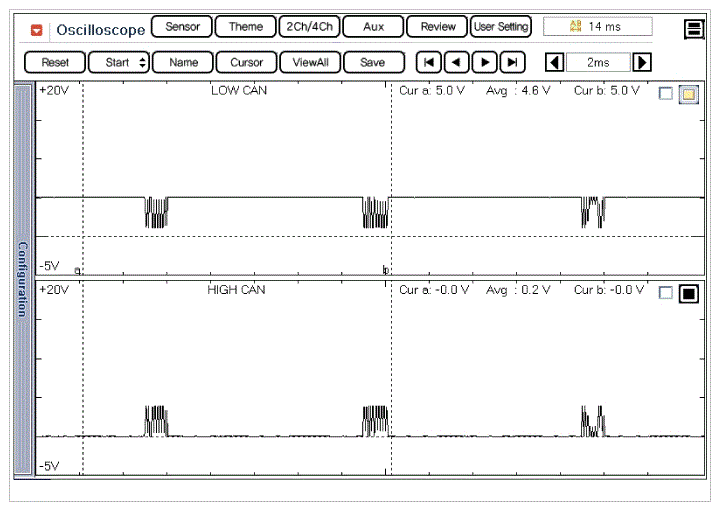Toggle the LOW CAN channel checkbox
The width and height of the screenshot is (720, 511).
[665, 94]
